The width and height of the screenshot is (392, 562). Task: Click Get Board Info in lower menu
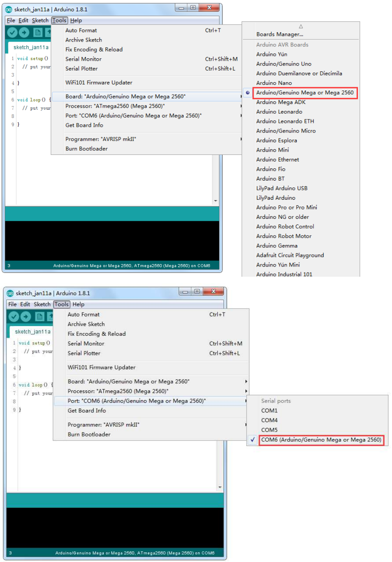(x=151, y=411)
